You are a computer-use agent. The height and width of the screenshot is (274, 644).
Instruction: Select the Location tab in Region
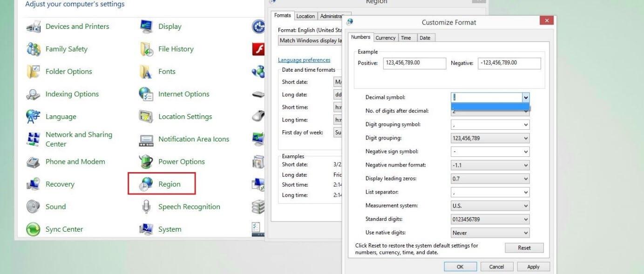click(x=305, y=16)
